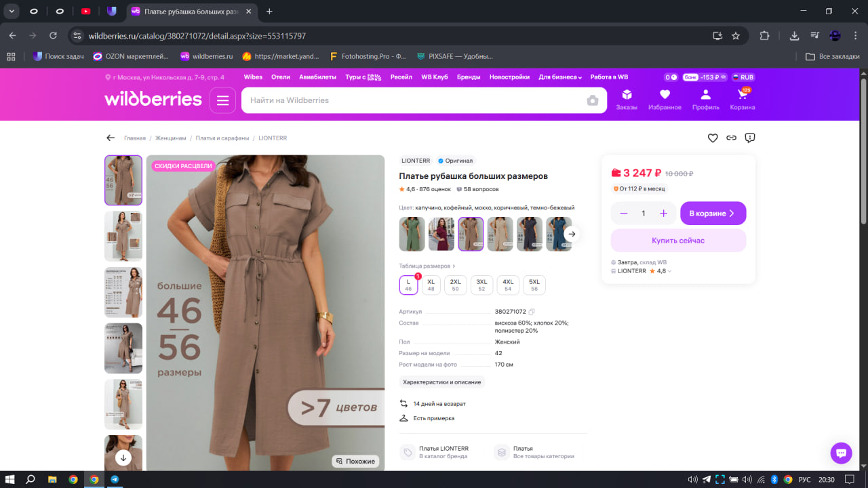The image size is (868, 488).
Task: Open the size-chart photo thumbnail, third in strip
Action: tap(123, 292)
